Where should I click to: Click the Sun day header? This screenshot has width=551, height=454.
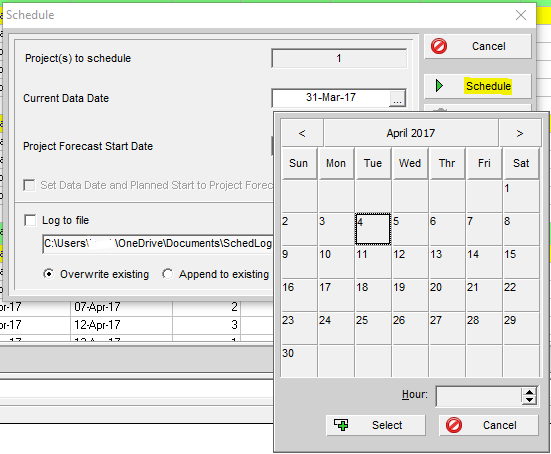click(x=299, y=163)
